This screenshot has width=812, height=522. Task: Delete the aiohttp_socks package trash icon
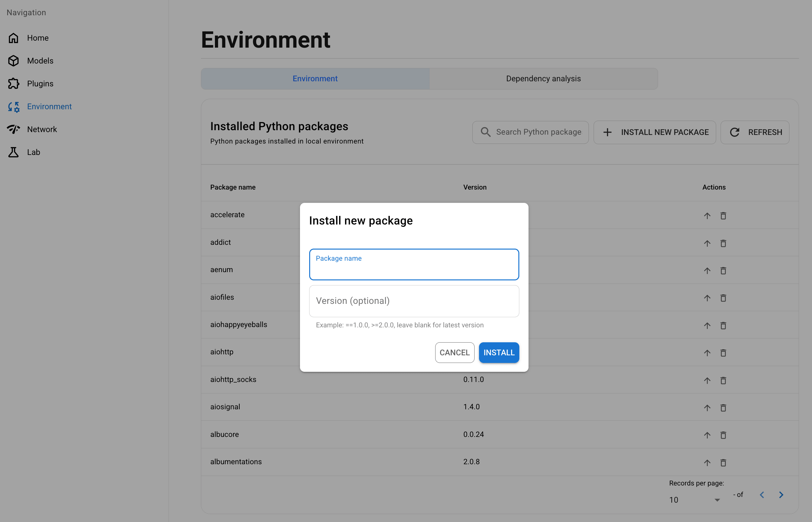pos(723,380)
